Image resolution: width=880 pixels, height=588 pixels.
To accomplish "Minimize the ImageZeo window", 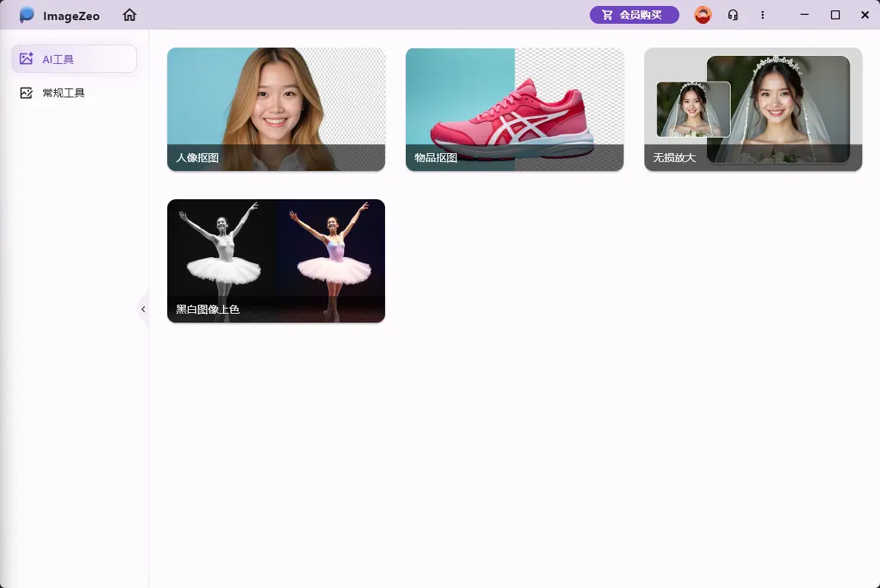I will [x=804, y=15].
